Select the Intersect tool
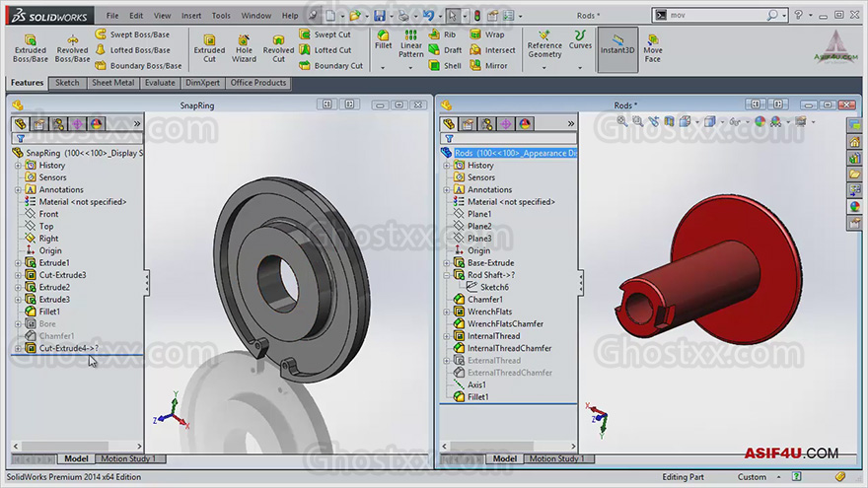This screenshot has width=868, height=488. point(492,50)
